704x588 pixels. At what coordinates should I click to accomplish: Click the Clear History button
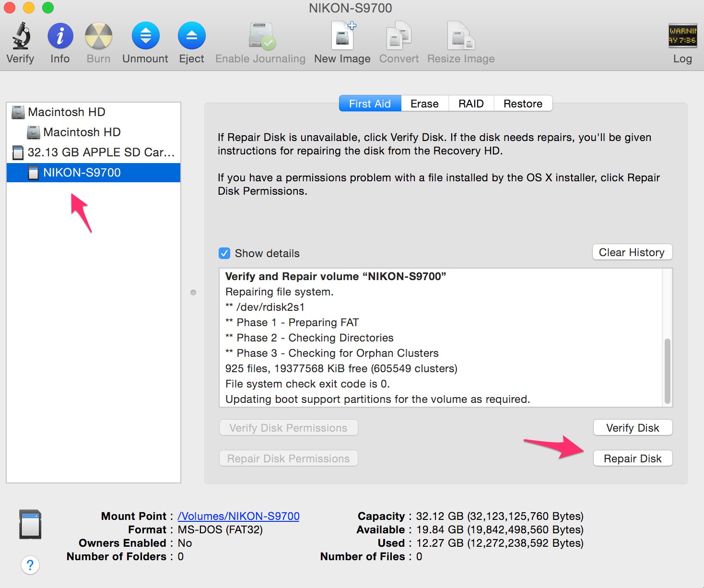(x=632, y=252)
